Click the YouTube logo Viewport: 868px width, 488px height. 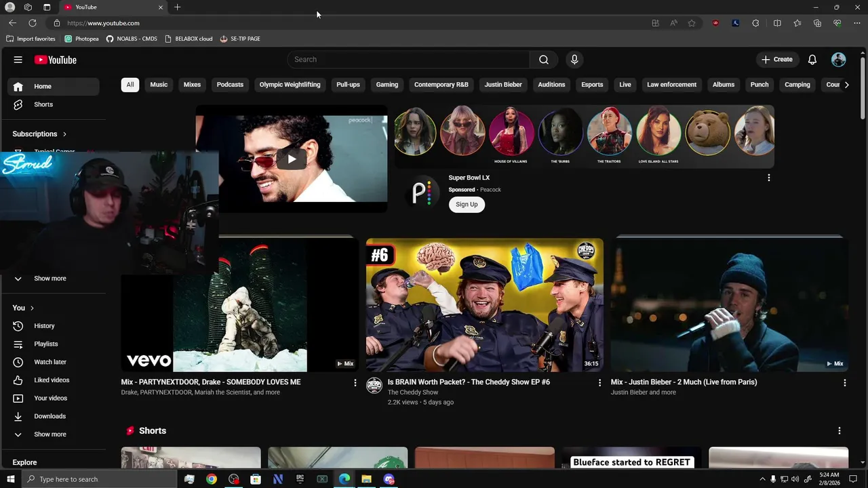tap(56, 60)
